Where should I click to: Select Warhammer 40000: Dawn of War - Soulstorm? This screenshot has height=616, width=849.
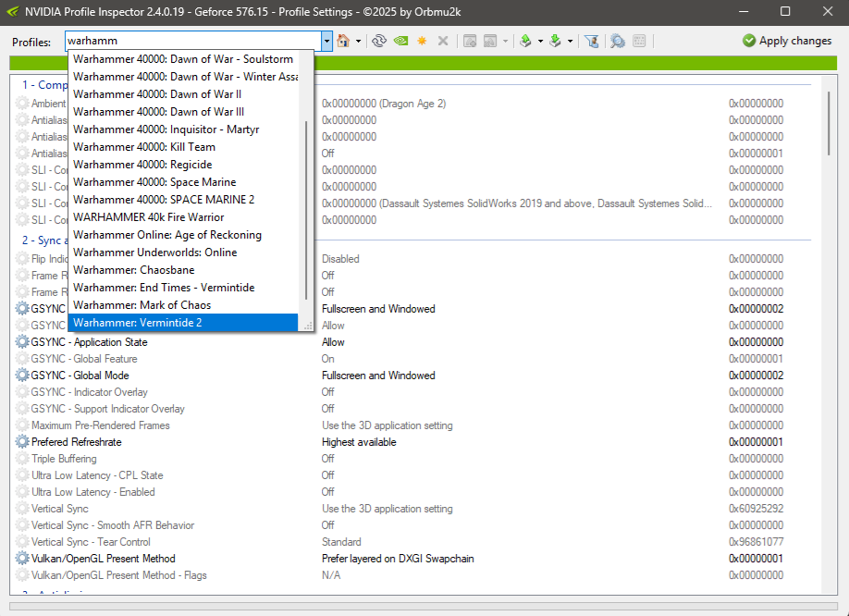pos(183,59)
